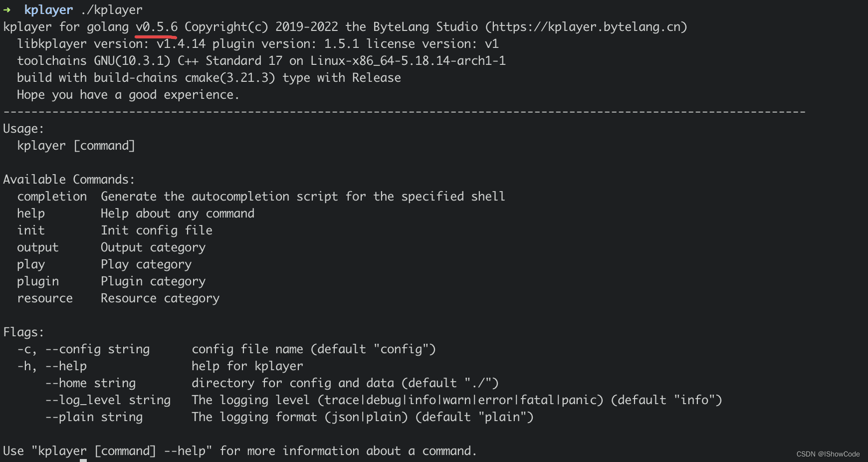The height and width of the screenshot is (462, 868).
Task: Select the "--log_level string" flag
Action: 108,400
